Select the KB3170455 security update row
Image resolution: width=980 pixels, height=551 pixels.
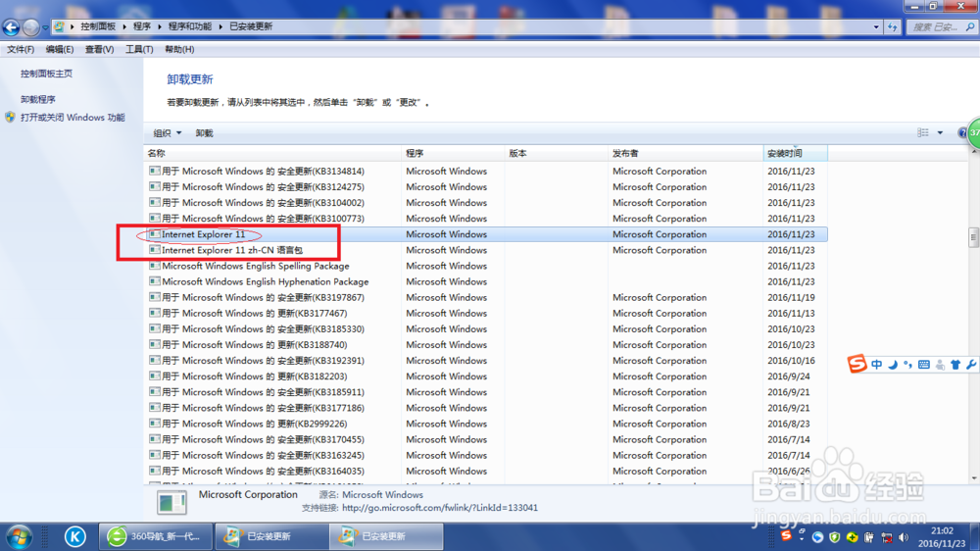[486, 439]
